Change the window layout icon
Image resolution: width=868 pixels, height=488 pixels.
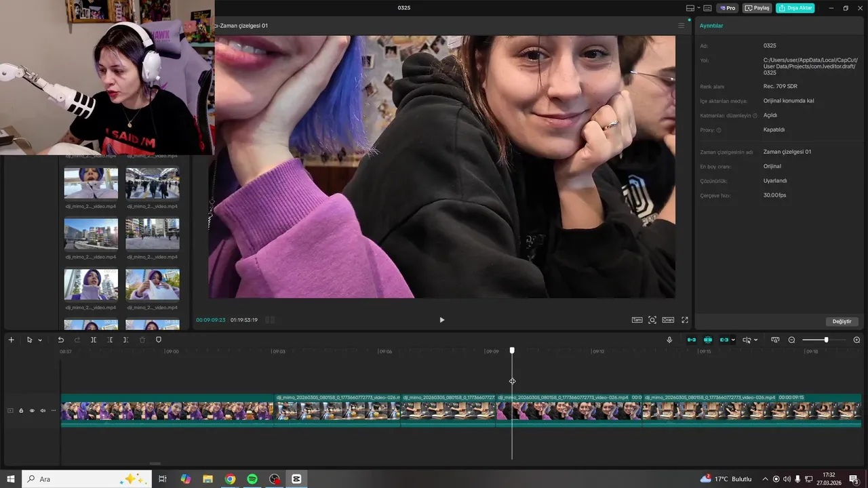(690, 8)
